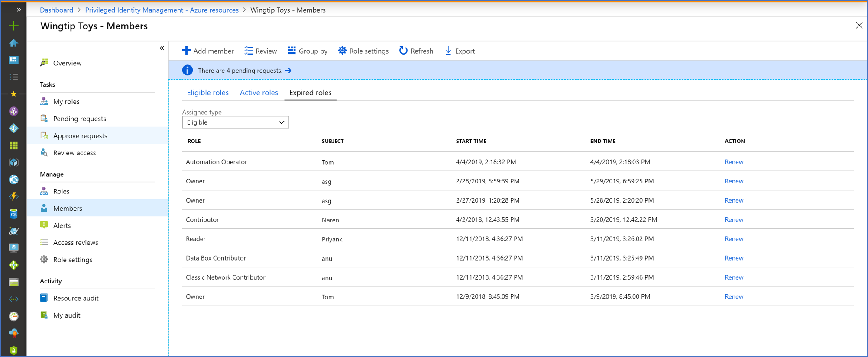The height and width of the screenshot is (357, 868).
Task: Click the SQL databases icon in rail
Action: [14, 214]
